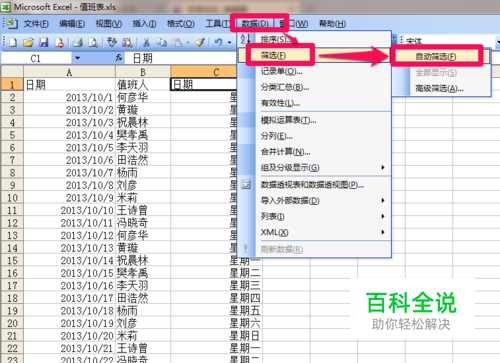Click the formula bar containing 日期
This screenshot has width=500, height=363.
(x=181, y=58)
